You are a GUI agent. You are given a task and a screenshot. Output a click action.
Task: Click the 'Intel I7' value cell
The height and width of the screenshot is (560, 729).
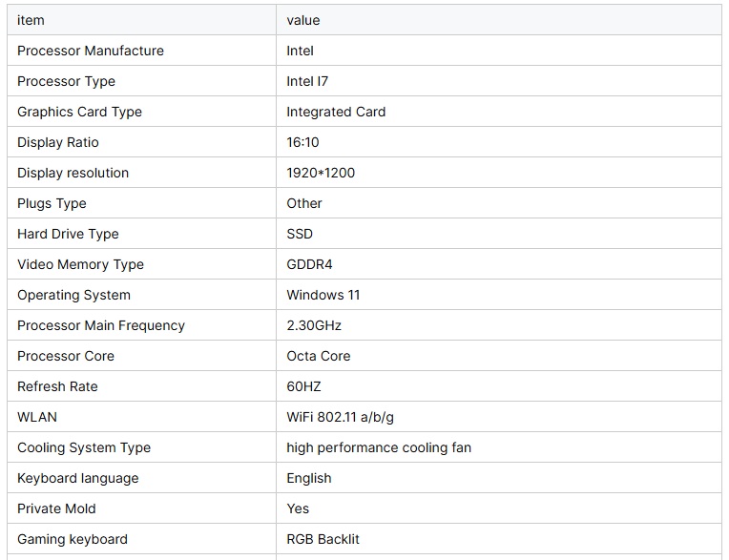[307, 81]
